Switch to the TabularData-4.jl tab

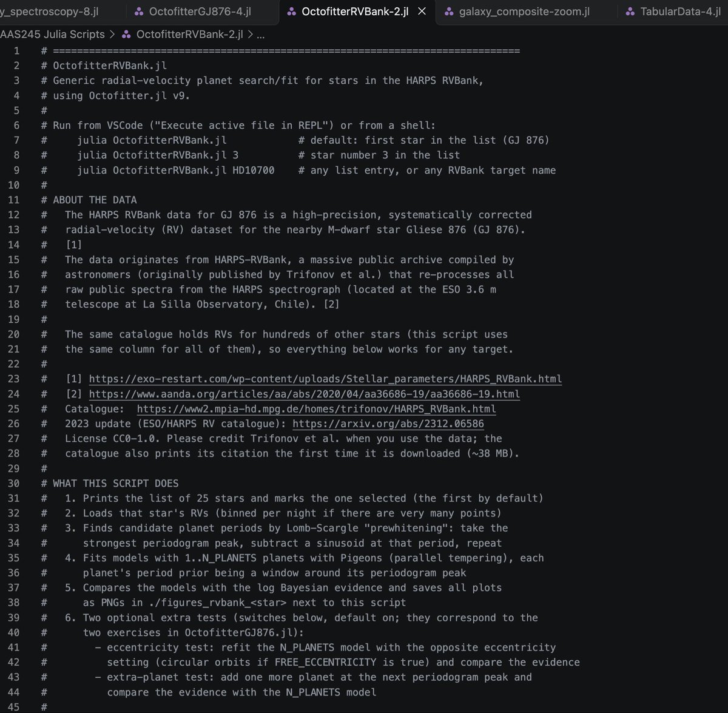pyautogui.click(x=673, y=12)
